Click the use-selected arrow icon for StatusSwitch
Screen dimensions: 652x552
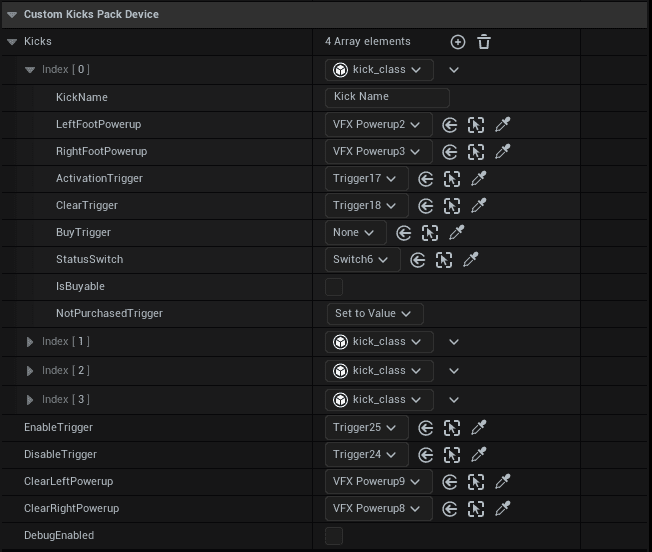417,260
